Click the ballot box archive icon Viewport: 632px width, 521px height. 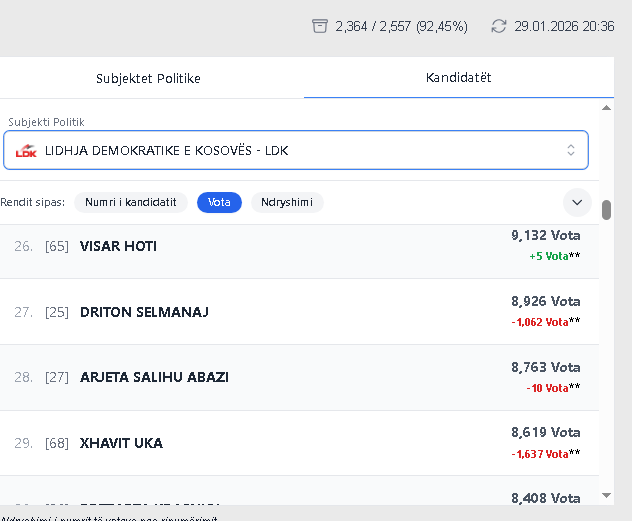[x=320, y=26]
